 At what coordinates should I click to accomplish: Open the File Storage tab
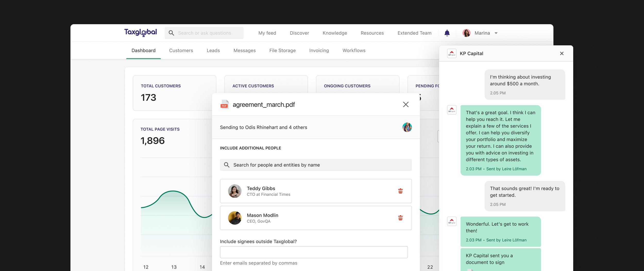point(282,51)
